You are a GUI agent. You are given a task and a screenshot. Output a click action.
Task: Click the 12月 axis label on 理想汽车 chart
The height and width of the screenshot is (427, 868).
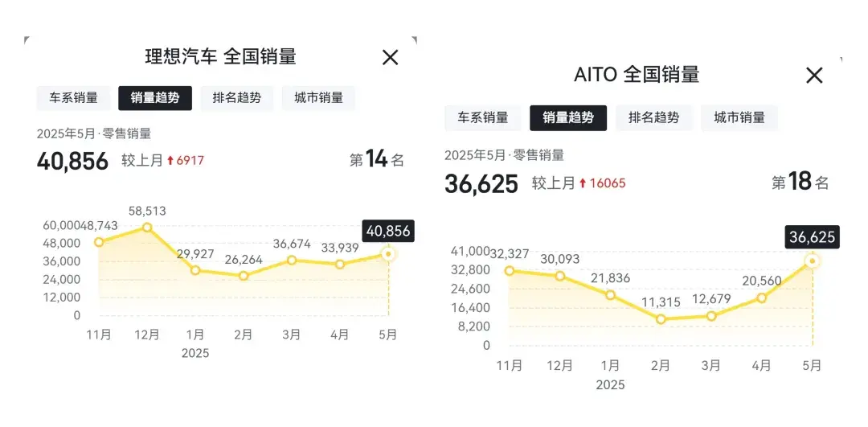[147, 335]
